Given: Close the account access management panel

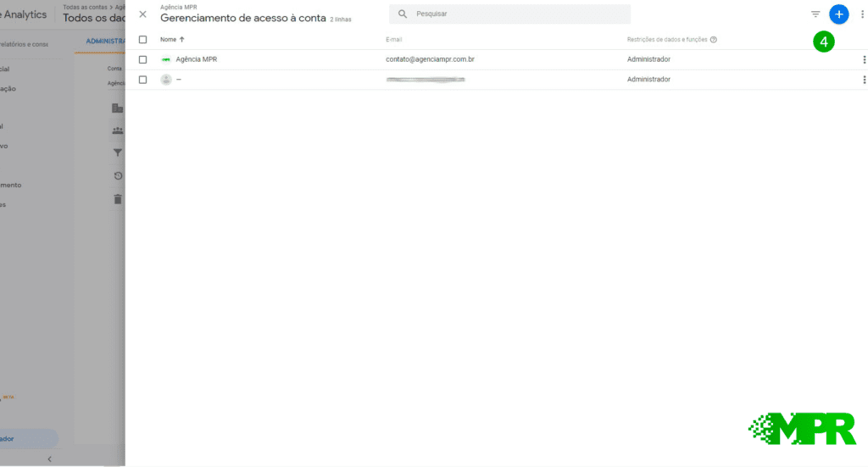Looking at the screenshot, I should (x=142, y=14).
